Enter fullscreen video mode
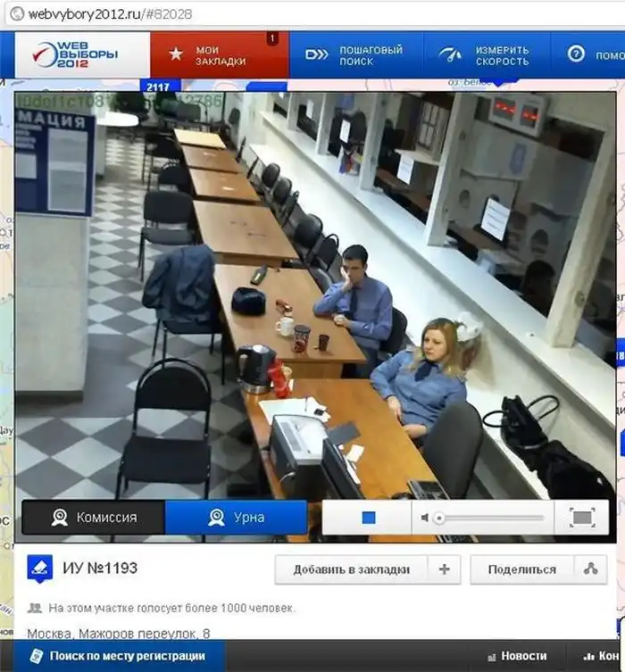The width and height of the screenshot is (625, 672). (581, 518)
